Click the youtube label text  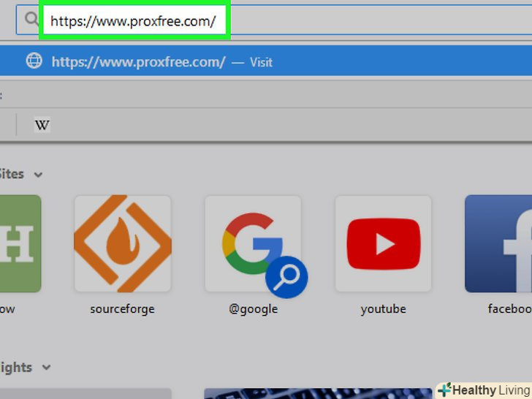click(x=384, y=309)
